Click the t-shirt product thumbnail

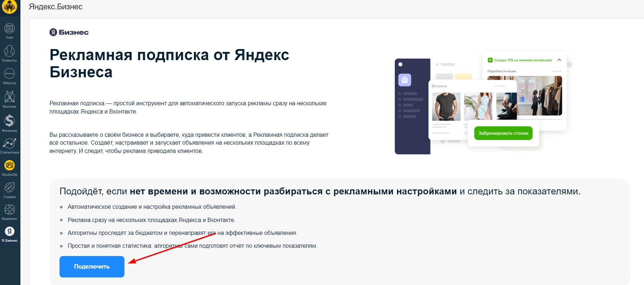point(446,107)
